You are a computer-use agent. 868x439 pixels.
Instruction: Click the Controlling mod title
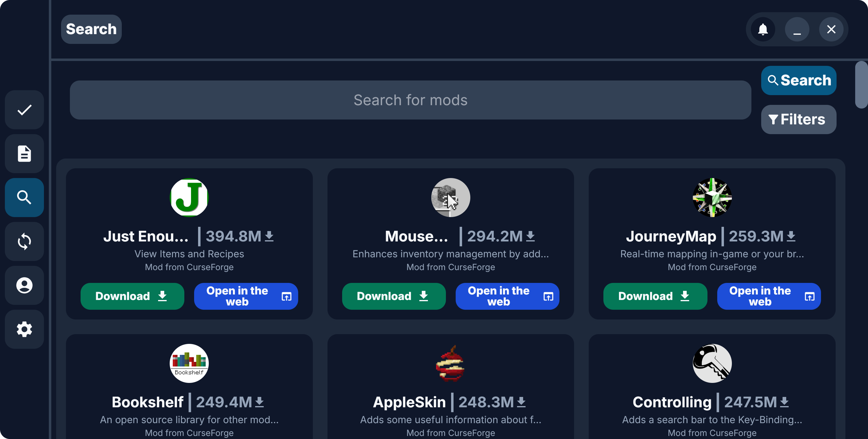672,402
